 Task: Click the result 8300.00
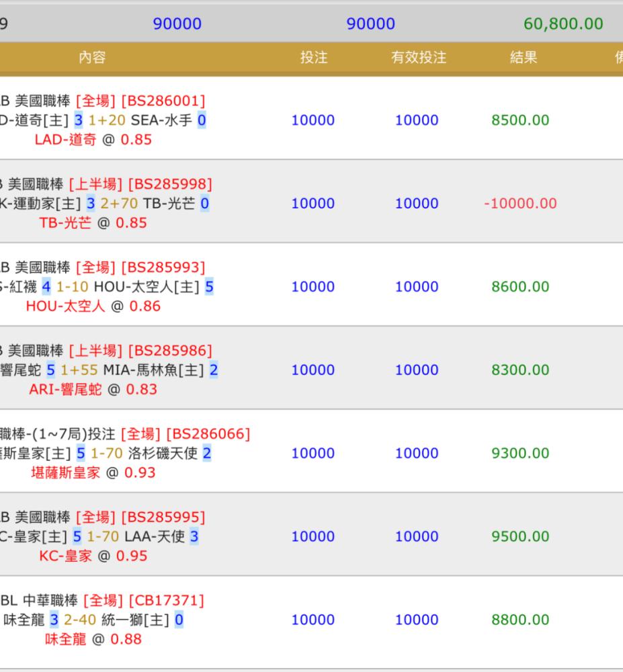pos(520,370)
